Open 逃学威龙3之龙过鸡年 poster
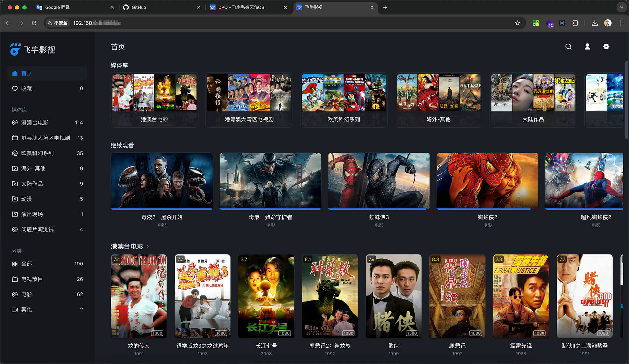Screen dimensions: 629x364 point(202,296)
